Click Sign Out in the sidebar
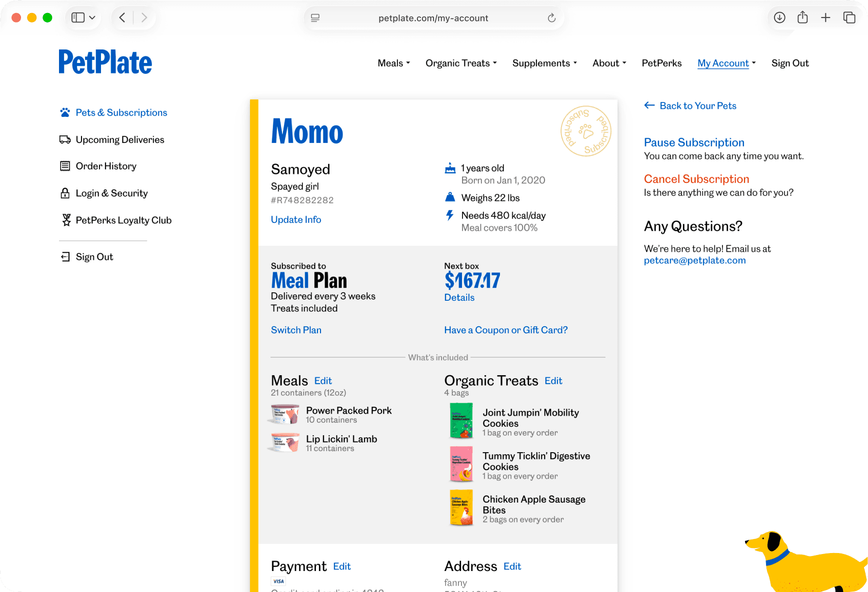This screenshot has width=868, height=592. tap(94, 257)
